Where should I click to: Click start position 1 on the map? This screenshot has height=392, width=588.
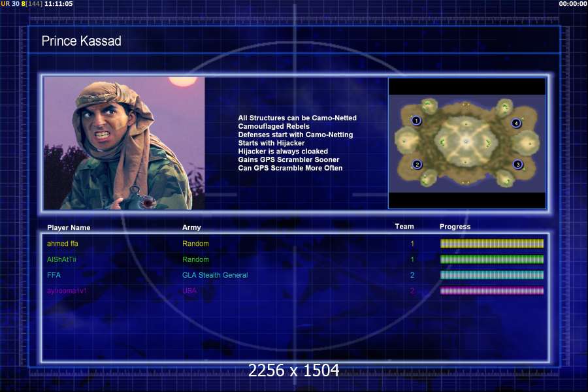[x=416, y=121]
